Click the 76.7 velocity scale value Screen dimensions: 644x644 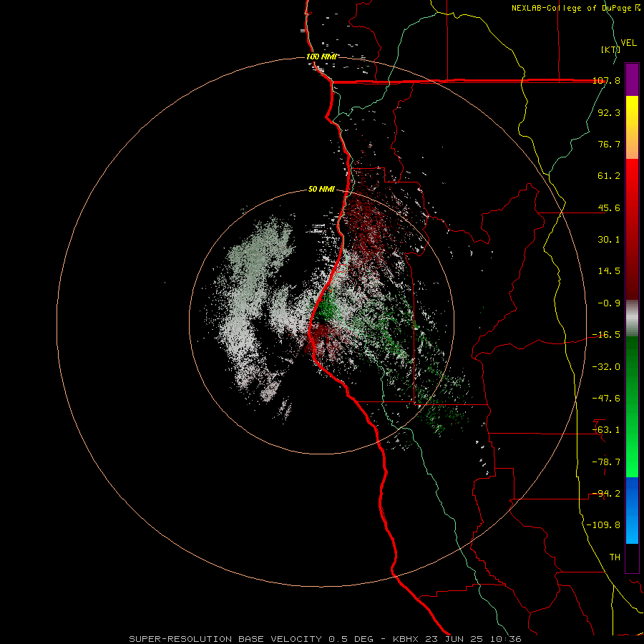(609, 144)
